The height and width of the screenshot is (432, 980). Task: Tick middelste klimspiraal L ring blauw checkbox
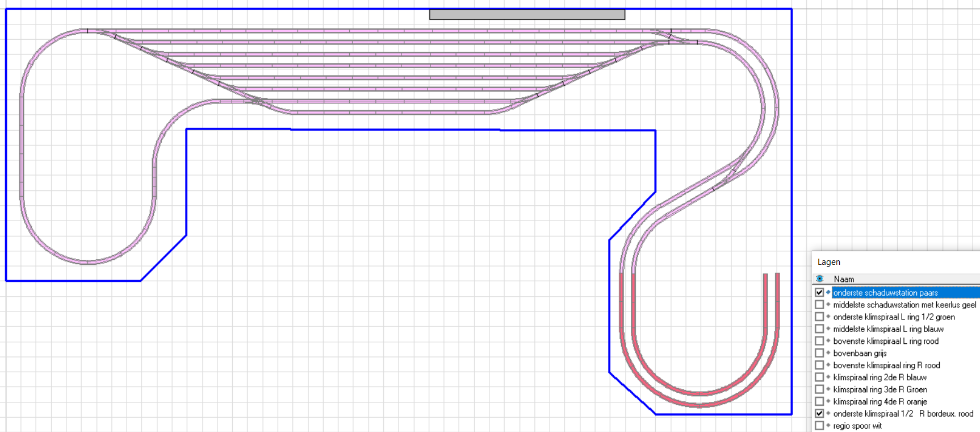819,329
